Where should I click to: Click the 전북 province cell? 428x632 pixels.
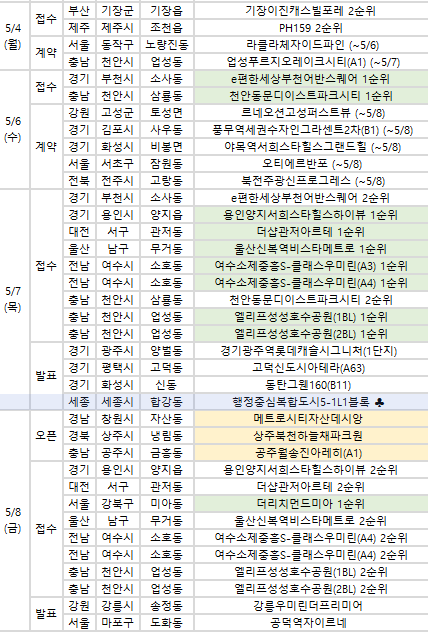79,181
